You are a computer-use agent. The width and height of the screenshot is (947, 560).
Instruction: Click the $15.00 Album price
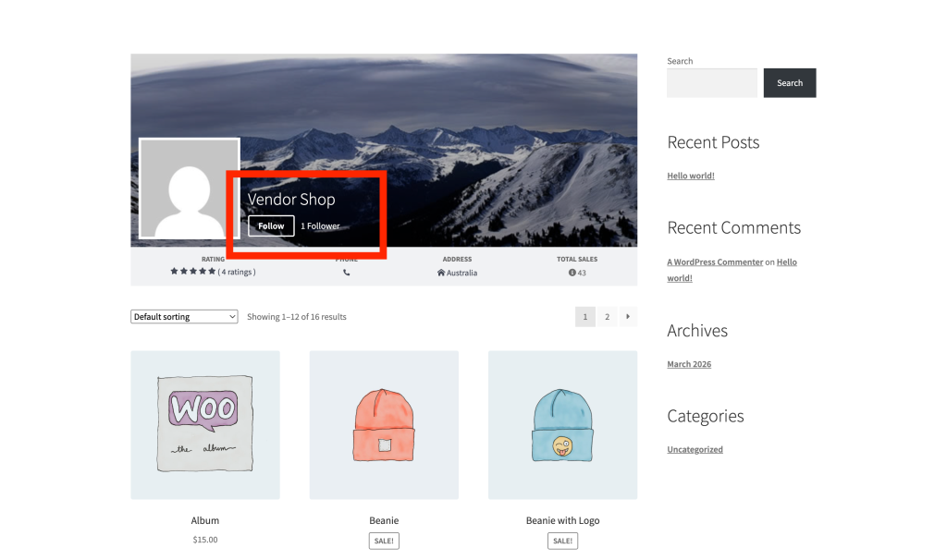click(x=205, y=540)
